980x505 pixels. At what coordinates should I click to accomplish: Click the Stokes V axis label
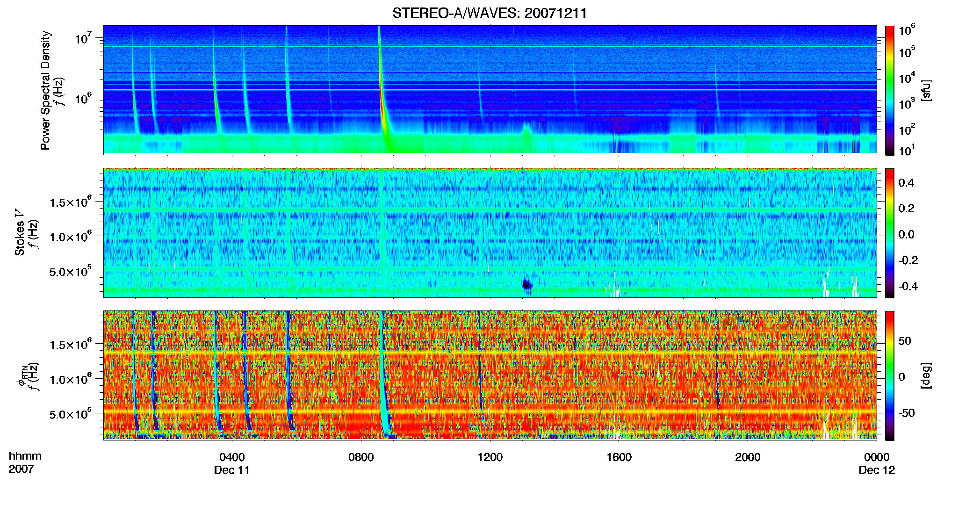(x=20, y=232)
